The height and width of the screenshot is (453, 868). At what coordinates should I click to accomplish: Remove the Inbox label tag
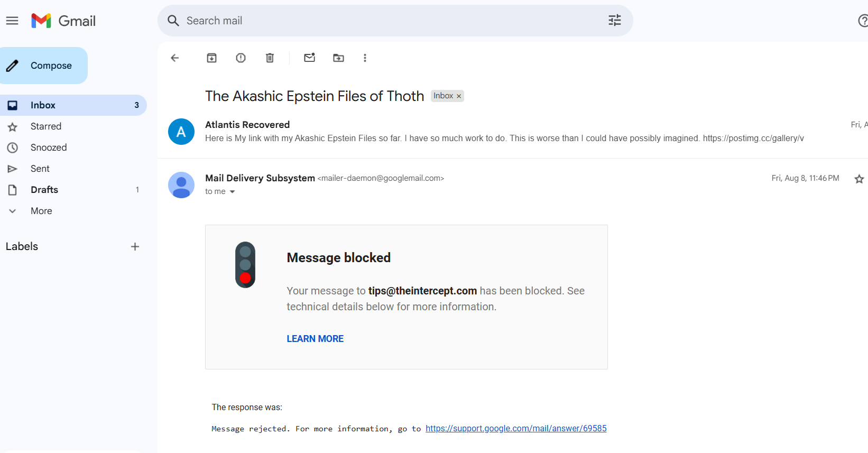(459, 96)
